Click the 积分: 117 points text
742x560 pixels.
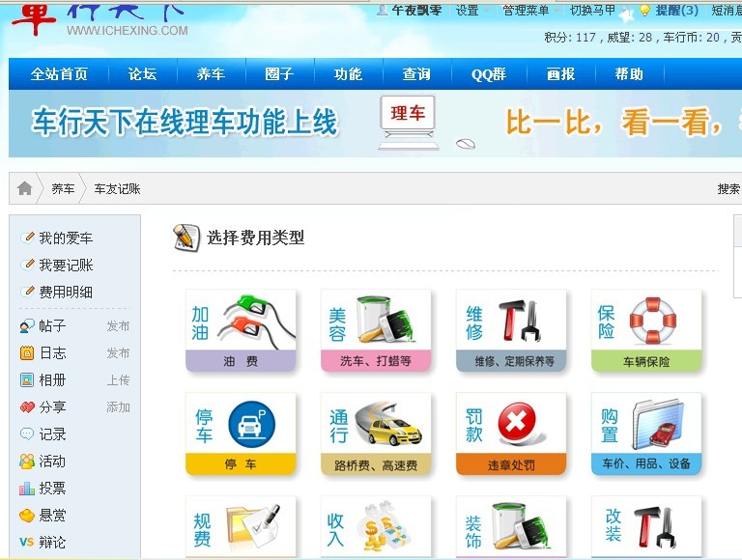click(570, 38)
